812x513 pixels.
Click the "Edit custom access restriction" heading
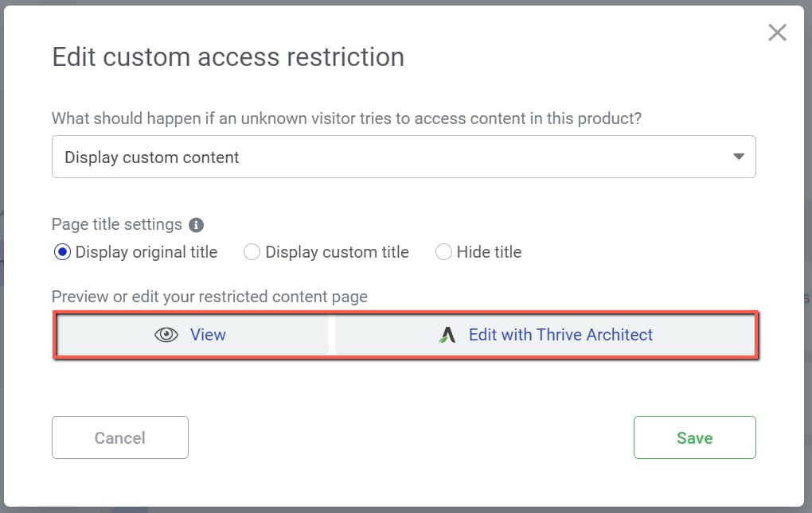coord(228,57)
